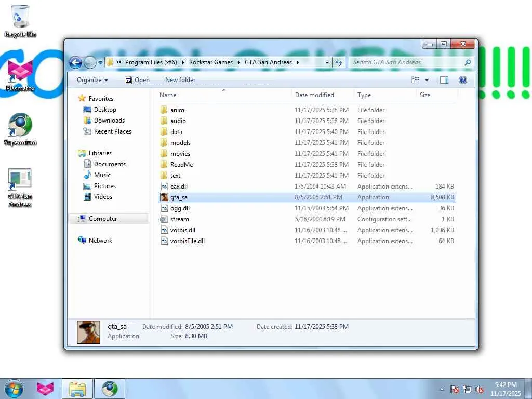
Task: Select Network in navigation pane
Action: 96,241
